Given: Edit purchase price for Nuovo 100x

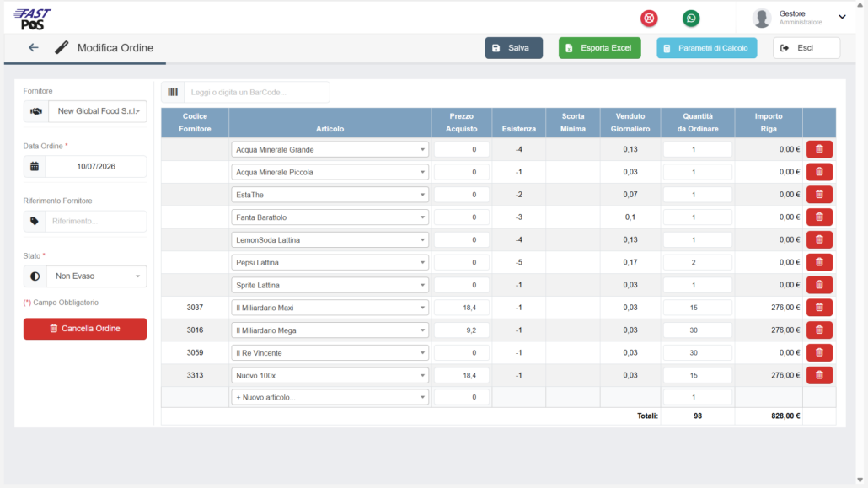Looking at the screenshot, I should coord(462,376).
